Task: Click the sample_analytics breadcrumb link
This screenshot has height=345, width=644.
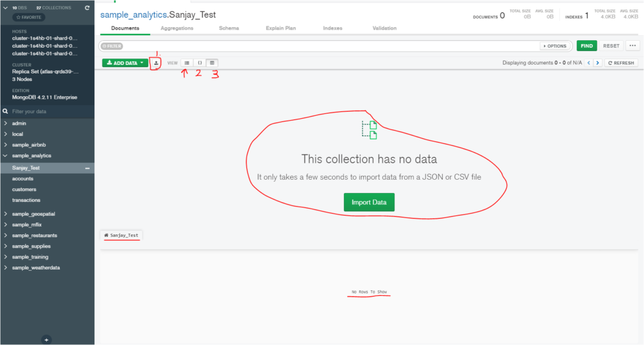Action: point(133,15)
